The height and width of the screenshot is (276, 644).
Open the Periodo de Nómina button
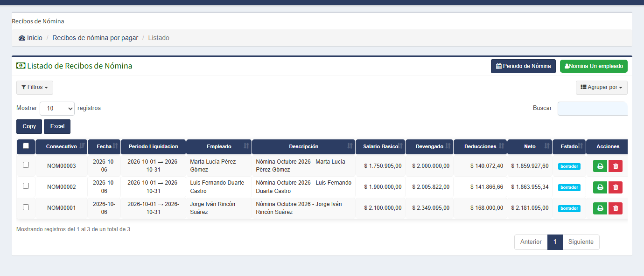point(523,66)
